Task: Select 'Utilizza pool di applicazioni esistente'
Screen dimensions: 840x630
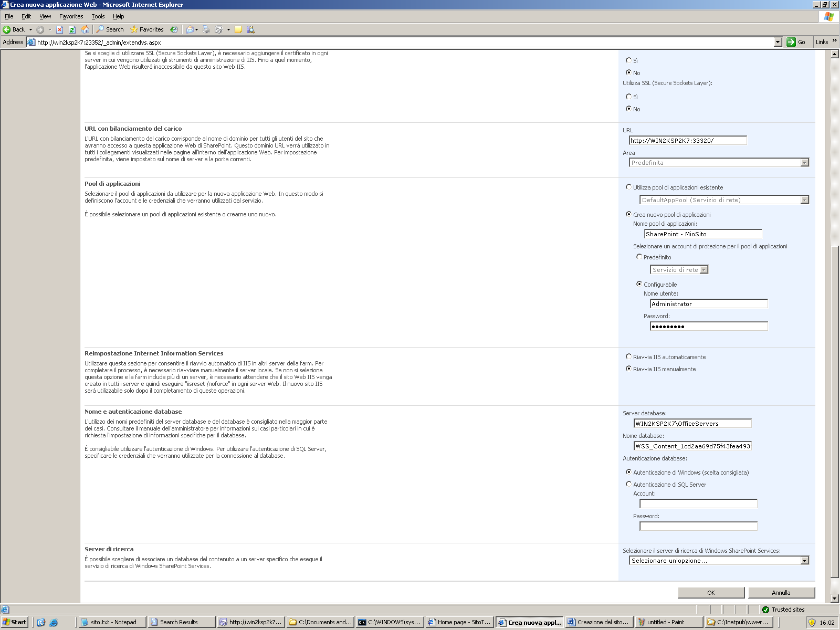Action: coord(628,187)
